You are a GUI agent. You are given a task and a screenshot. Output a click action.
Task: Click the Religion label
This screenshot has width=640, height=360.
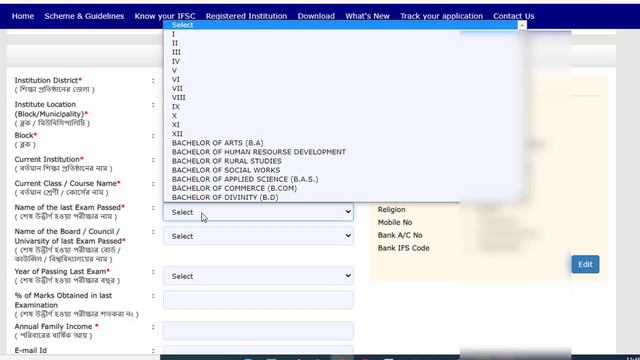click(x=391, y=209)
